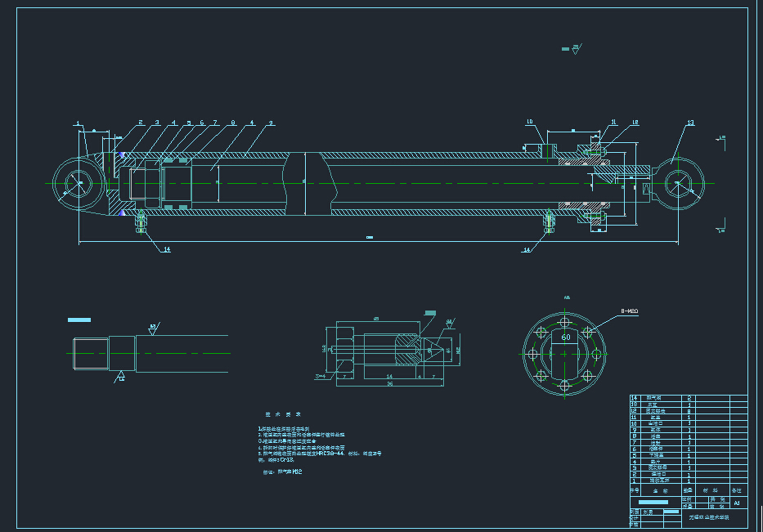Pick the left clevis eye circle
Screen dimensions: 763x532
click(79, 183)
